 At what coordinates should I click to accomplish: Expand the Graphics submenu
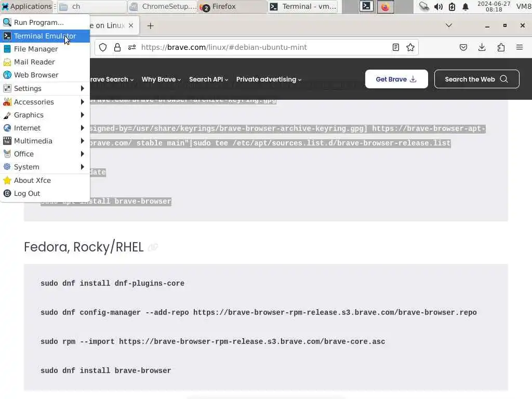click(x=45, y=115)
